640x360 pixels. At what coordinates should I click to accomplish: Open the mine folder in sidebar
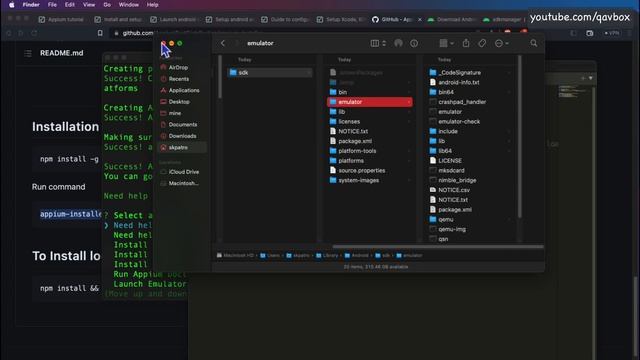click(175, 113)
